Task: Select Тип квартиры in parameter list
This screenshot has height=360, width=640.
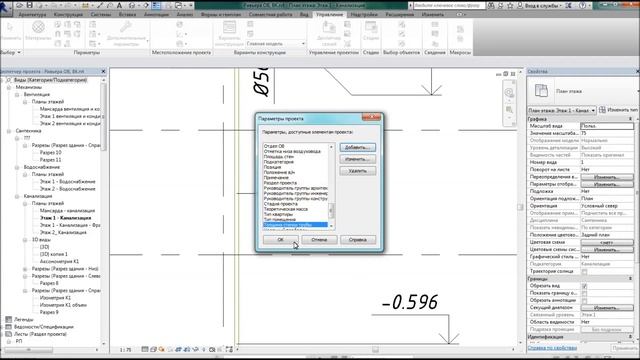Action: [278, 214]
